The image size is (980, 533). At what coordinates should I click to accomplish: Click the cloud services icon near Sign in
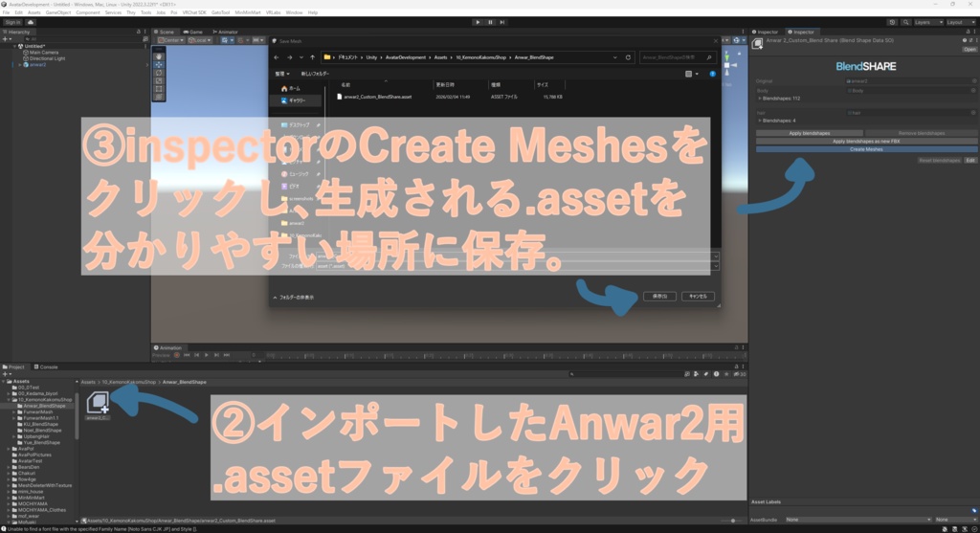tap(30, 22)
